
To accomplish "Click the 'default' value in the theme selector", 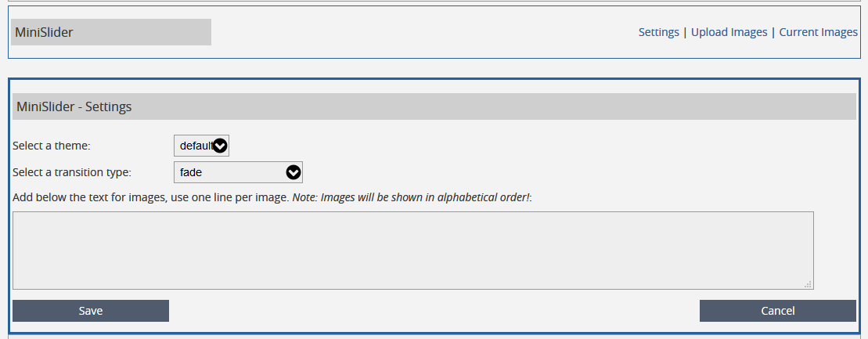I will pyautogui.click(x=194, y=146).
